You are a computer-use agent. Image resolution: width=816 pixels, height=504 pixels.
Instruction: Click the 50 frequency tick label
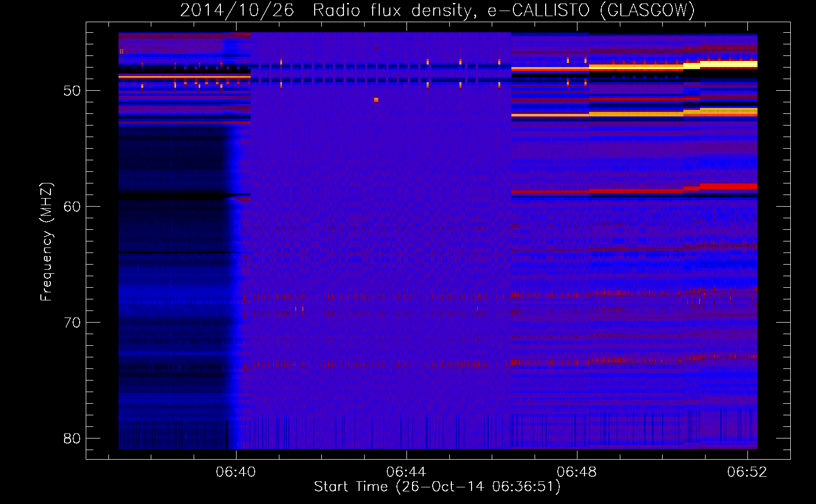(x=72, y=91)
